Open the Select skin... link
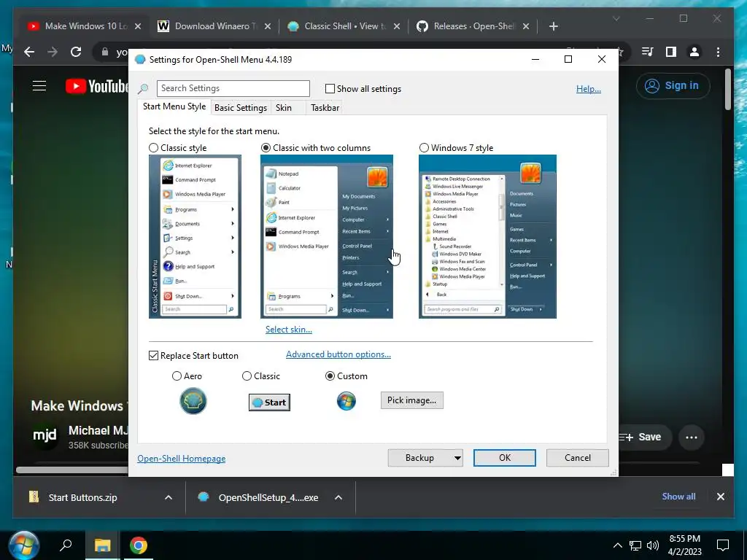Screen dimensions: 747x560 (289, 329)
